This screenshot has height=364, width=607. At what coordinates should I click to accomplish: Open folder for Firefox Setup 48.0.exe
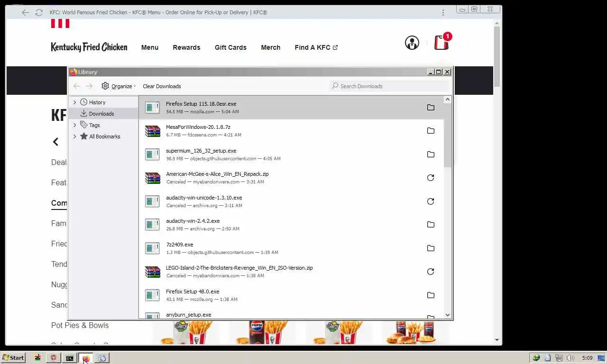(x=431, y=295)
